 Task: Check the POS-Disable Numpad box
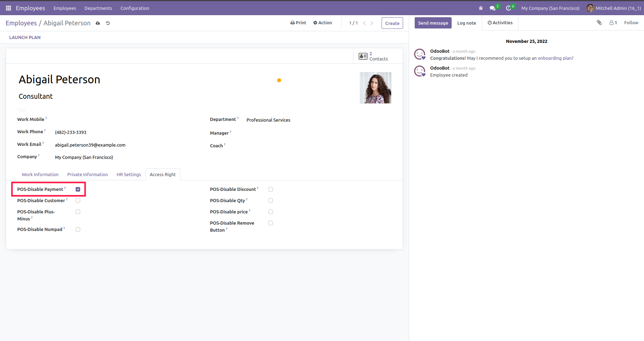[x=78, y=229]
